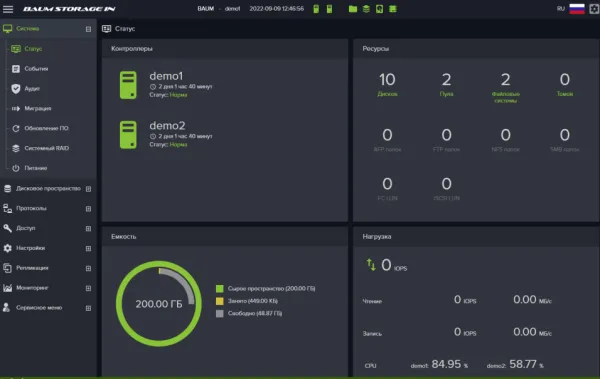This screenshot has width=600, height=379.
Task: Click the demo1 CPU value 84.95 %
Action: click(x=450, y=364)
